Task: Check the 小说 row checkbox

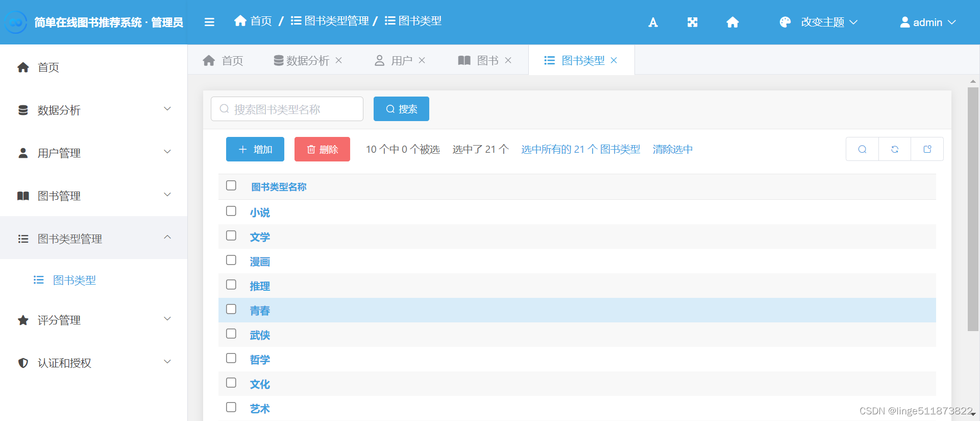Action: pos(231,211)
